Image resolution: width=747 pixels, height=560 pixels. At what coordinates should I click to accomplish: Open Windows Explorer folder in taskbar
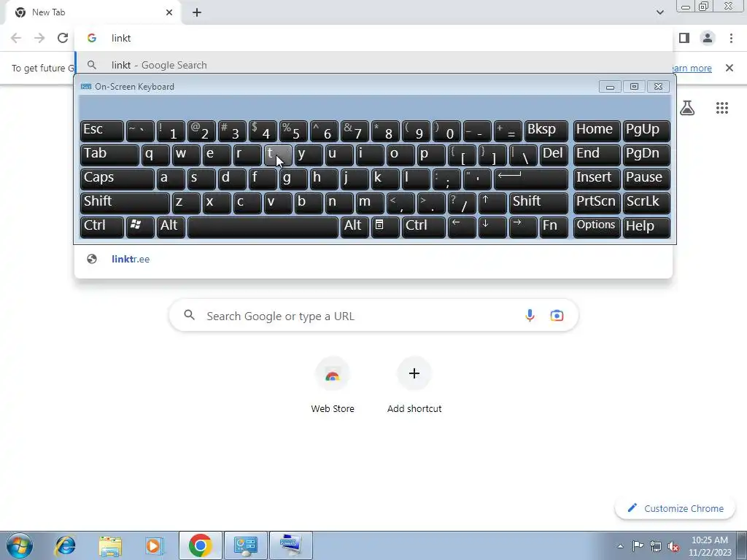[110, 545]
